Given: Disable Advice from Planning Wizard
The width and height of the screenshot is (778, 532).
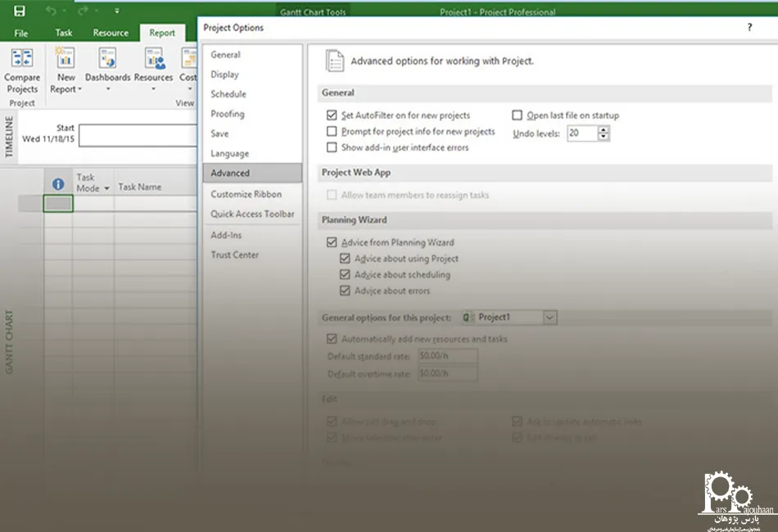Looking at the screenshot, I should tap(332, 242).
